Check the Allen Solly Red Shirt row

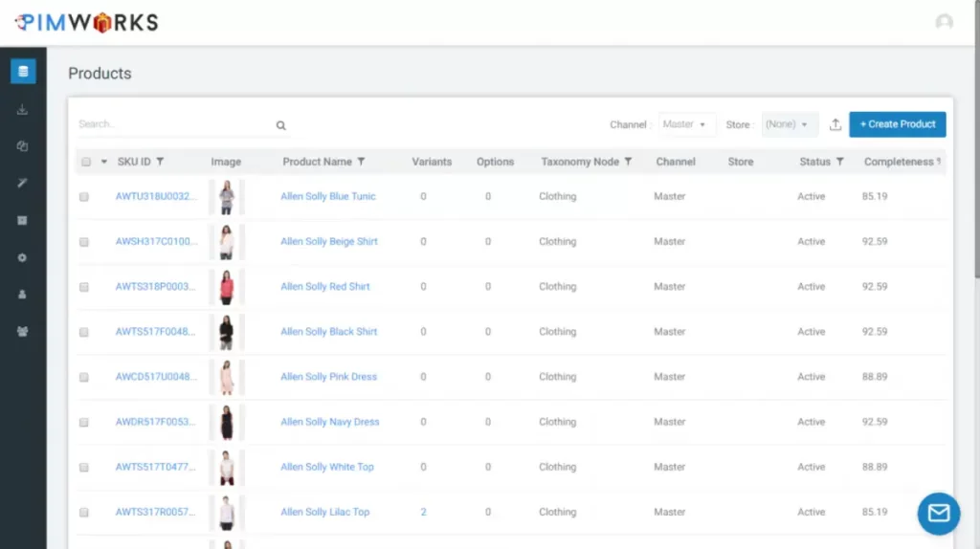(x=84, y=287)
